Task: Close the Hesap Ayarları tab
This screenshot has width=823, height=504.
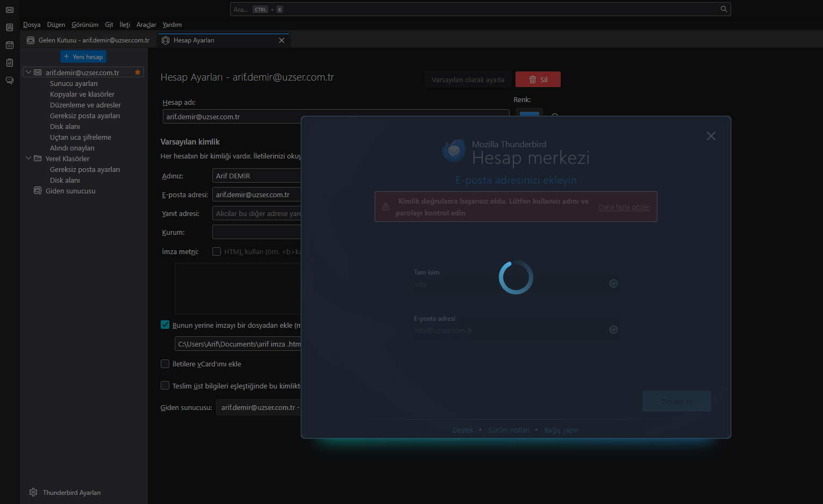Action: click(282, 40)
